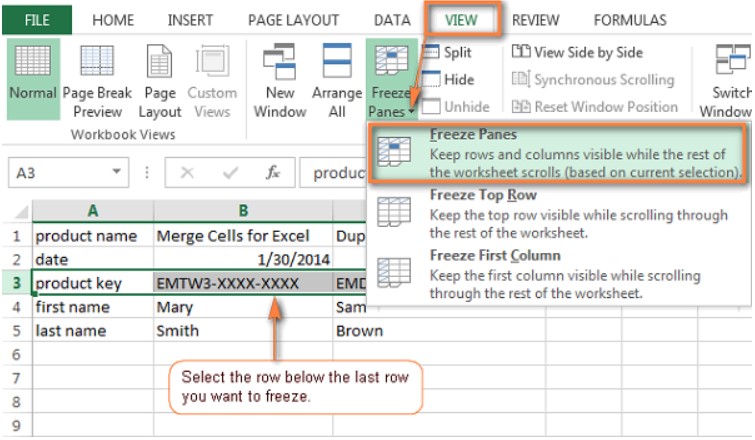The height and width of the screenshot is (440, 755).
Task: Click the Freeze Panes ribbon button
Action: (391, 79)
